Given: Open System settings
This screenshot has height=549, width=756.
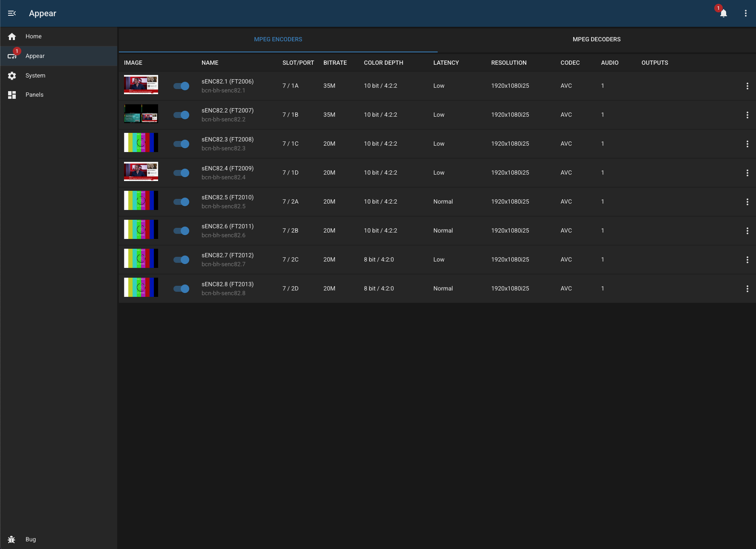Looking at the screenshot, I should [35, 75].
